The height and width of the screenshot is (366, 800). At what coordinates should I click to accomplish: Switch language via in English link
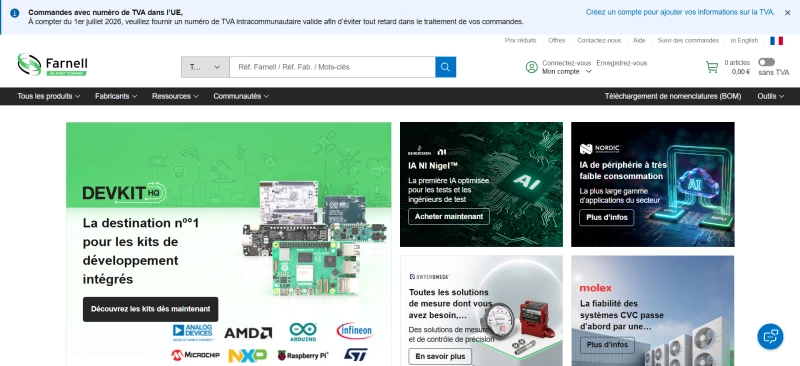pyautogui.click(x=744, y=40)
